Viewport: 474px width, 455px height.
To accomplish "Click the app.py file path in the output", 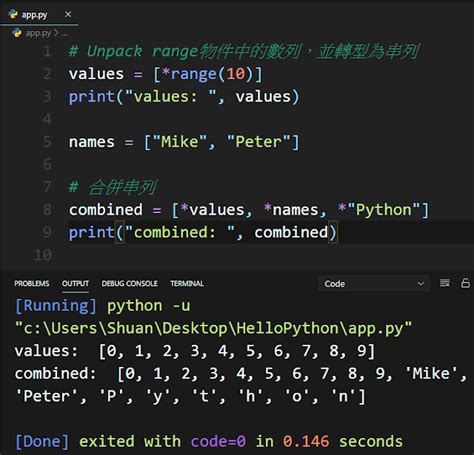I will coord(213,329).
